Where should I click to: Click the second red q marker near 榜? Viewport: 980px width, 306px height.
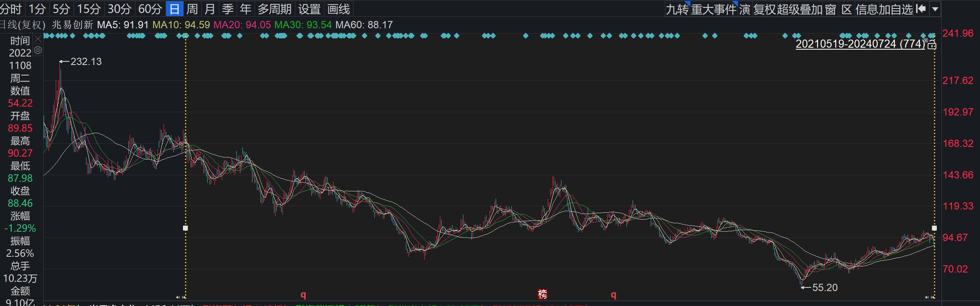tap(613, 294)
